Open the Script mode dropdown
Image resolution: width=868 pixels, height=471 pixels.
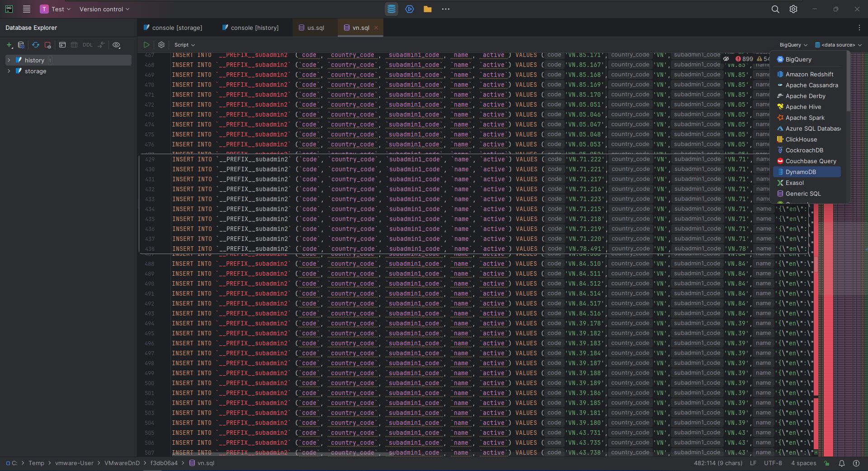pyautogui.click(x=184, y=45)
